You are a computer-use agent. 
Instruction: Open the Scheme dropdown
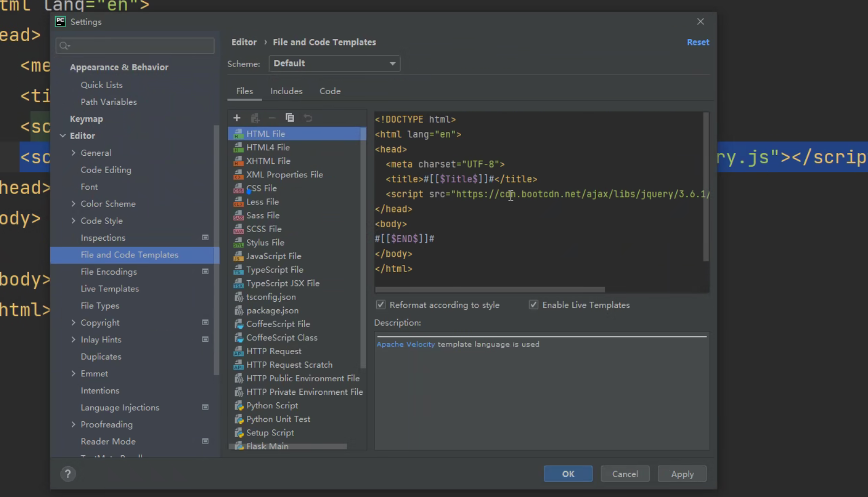tap(335, 63)
